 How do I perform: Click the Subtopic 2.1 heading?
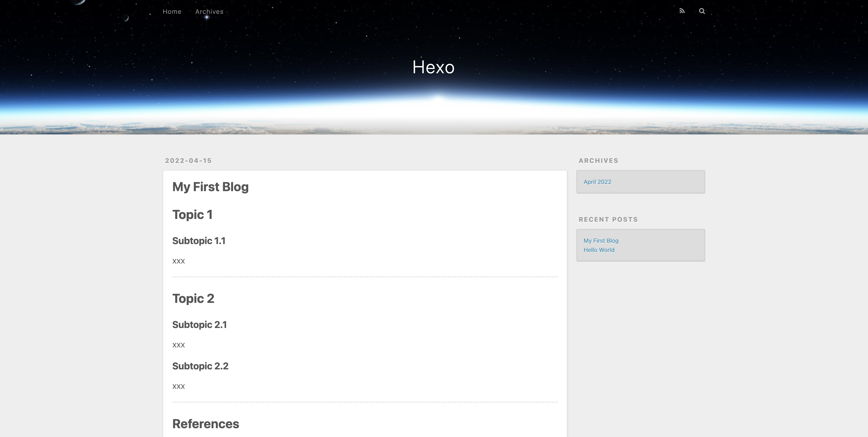click(199, 325)
